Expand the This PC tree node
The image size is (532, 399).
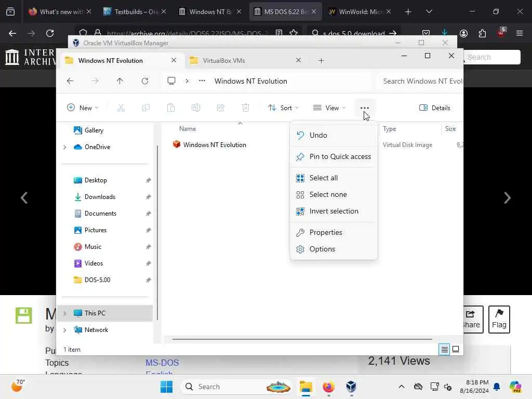64,313
